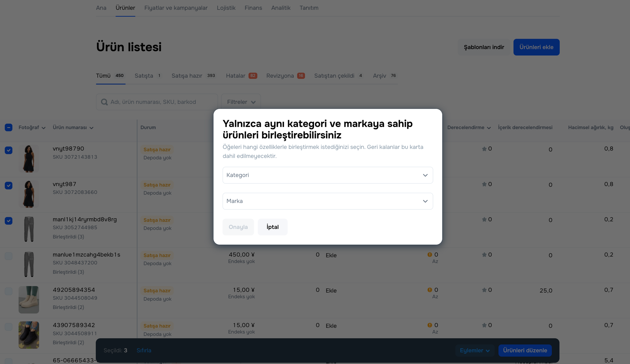Click the sort arrow next to Derecelendirme
This screenshot has height=364, width=630.
point(489,128)
